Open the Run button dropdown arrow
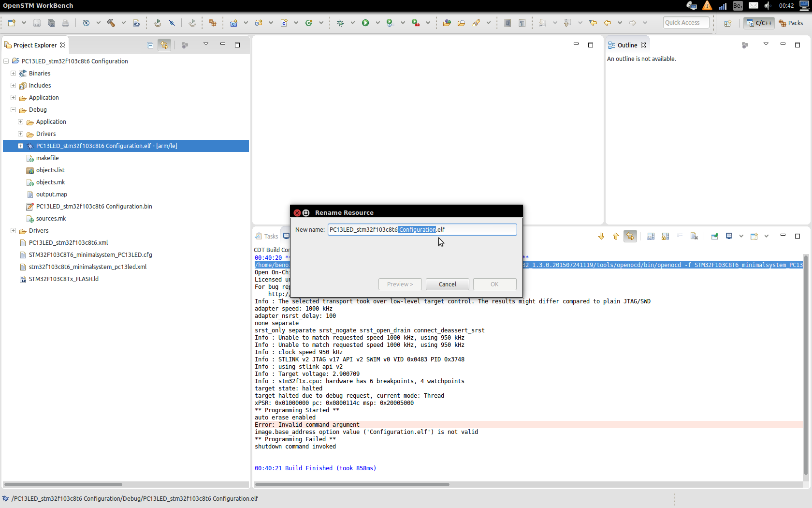The height and width of the screenshot is (508, 812). click(377, 23)
